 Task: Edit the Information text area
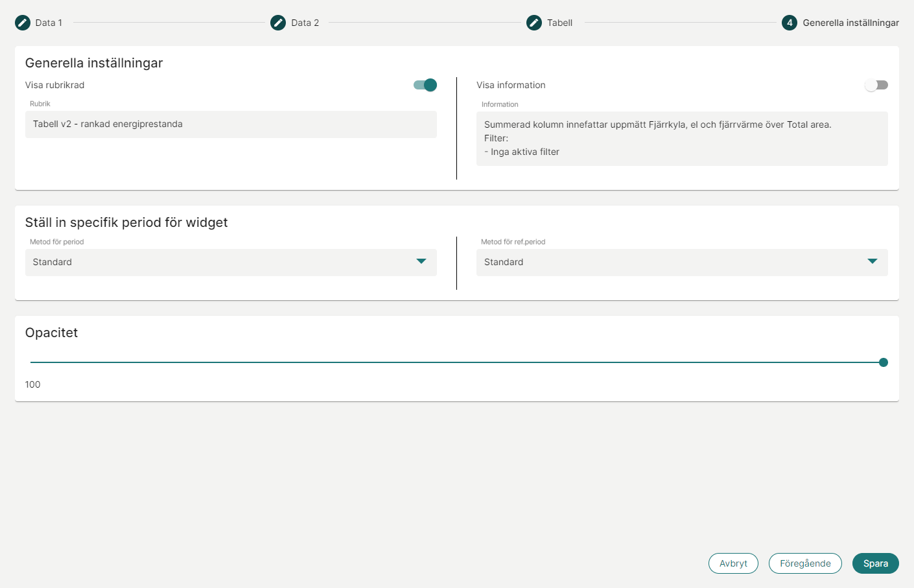682,139
